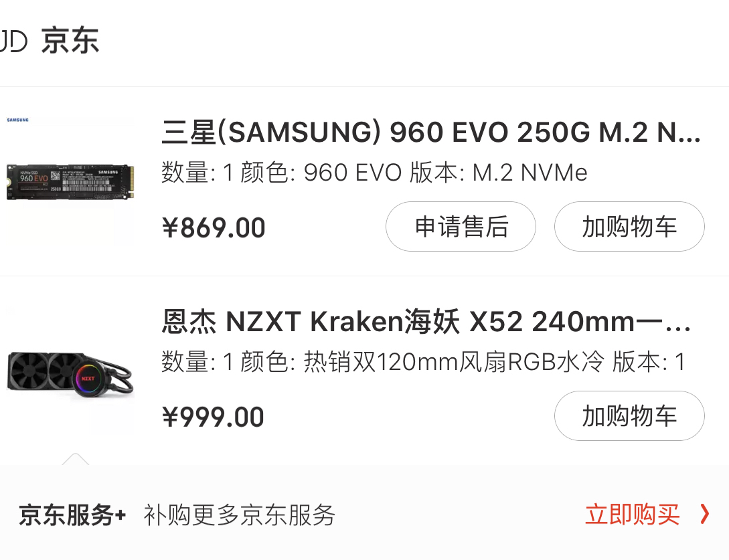Select the ¥999.00 price text
Viewport: 729px width, 560px height.
pyautogui.click(x=213, y=417)
